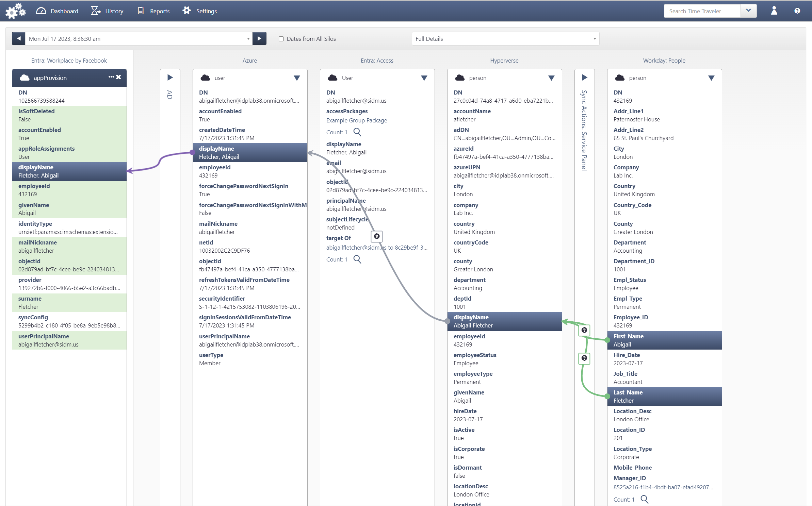Viewport: 812px width, 506px height.
Task: Open Example Group Package link
Action: point(356,120)
